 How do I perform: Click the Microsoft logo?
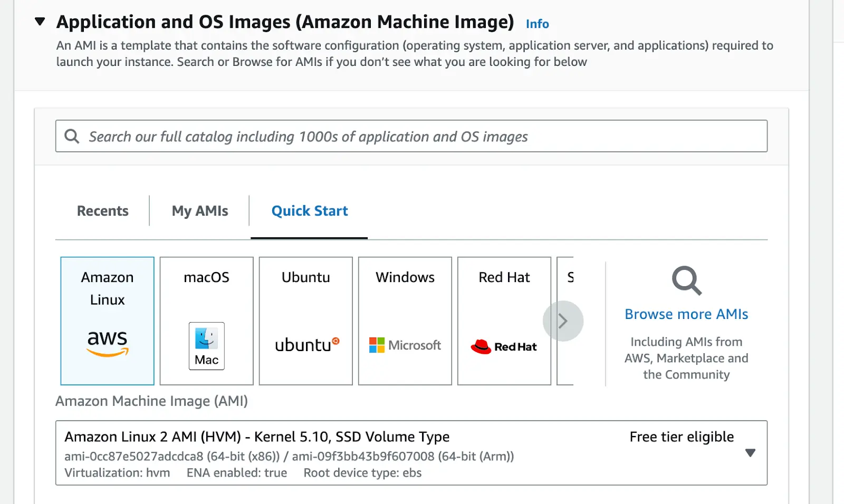click(x=405, y=345)
